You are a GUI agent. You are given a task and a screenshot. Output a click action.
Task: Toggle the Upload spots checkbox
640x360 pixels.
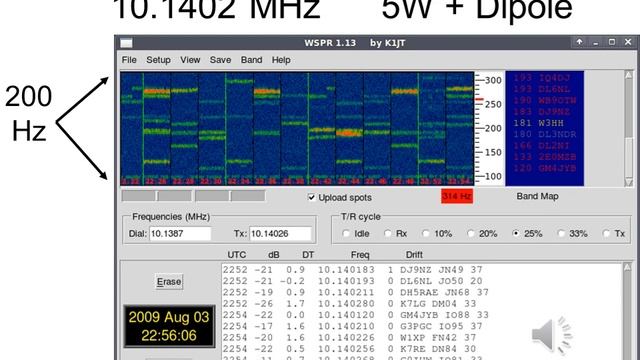pos(311,198)
